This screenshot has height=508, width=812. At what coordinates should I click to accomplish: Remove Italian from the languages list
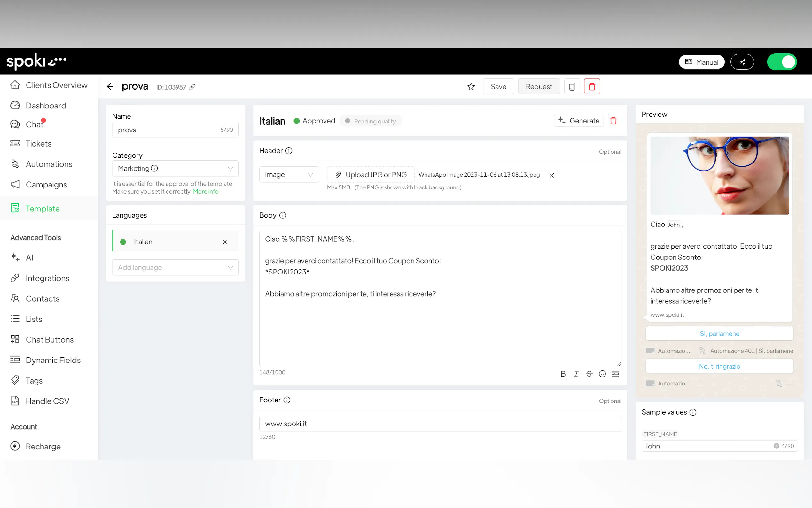pyautogui.click(x=225, y=242)
